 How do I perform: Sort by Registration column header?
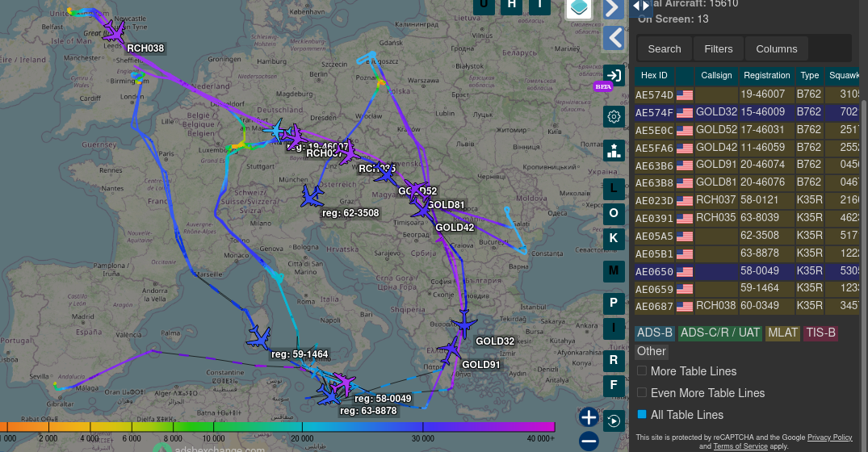click(767, 75)
